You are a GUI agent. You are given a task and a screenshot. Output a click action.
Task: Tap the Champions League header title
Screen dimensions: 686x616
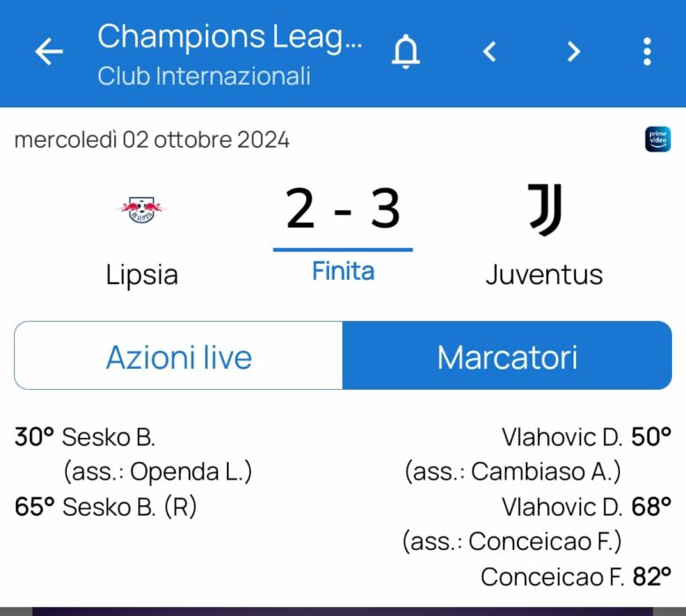[x=230, y=36]
